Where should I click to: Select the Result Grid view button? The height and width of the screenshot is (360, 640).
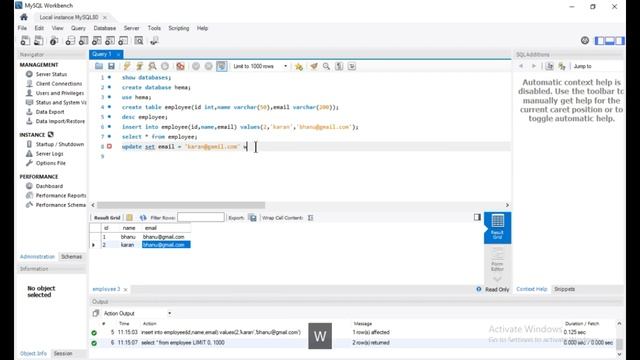(497, 227)
